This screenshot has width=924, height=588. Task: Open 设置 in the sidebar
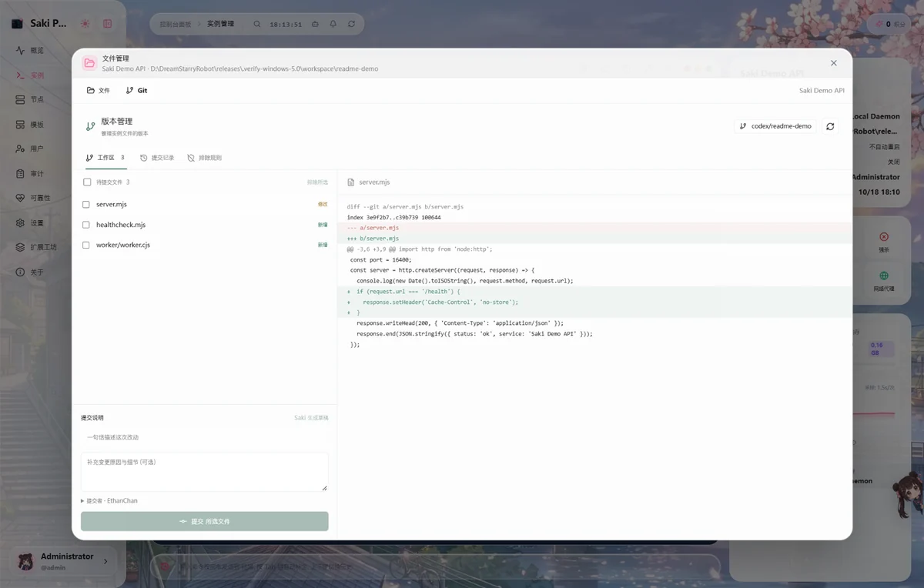pyautogui.click(x=31, y=223)
